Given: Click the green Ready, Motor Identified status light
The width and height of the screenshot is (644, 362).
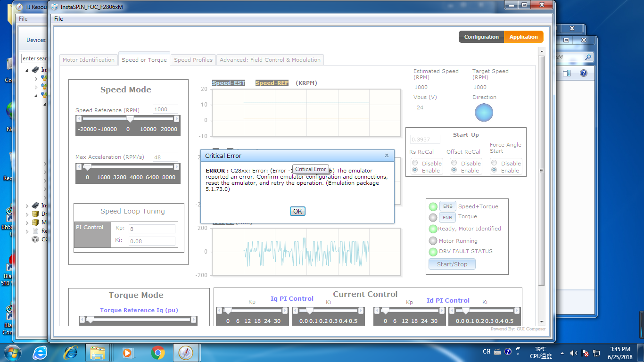Looking at the screenshot, I should (x=433, y=229).
